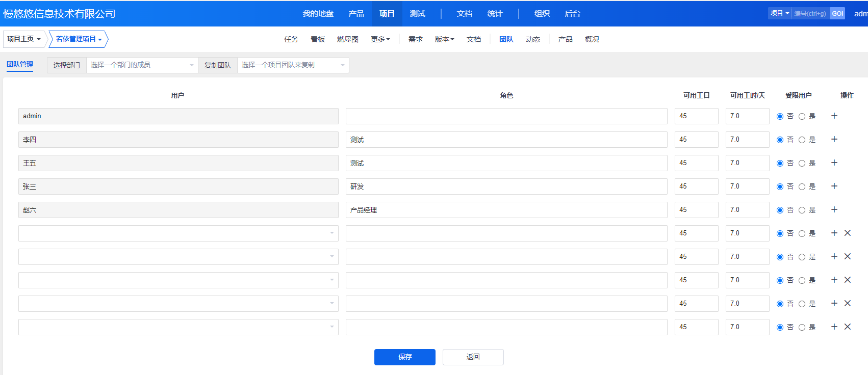868x375 pixels.
Task: Open the 复制团队 project team dropdown
Action: [293, 65]
